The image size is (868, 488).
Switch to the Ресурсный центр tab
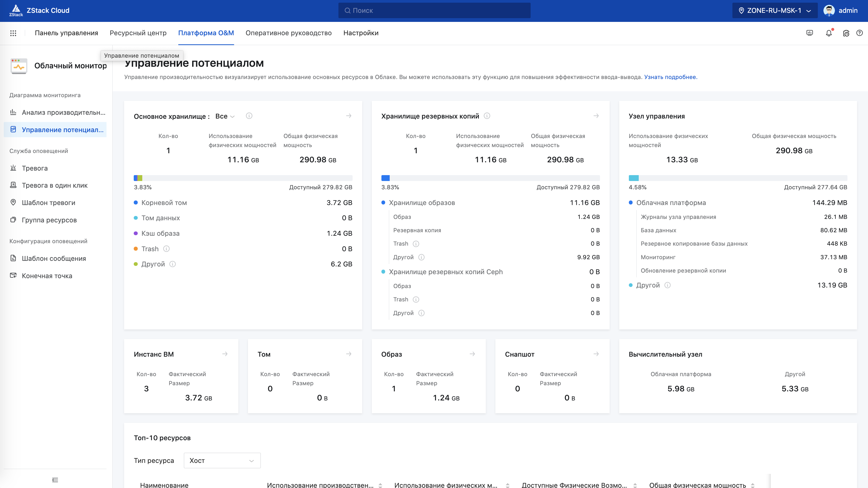pyautogui.click(x=138, y=33)
